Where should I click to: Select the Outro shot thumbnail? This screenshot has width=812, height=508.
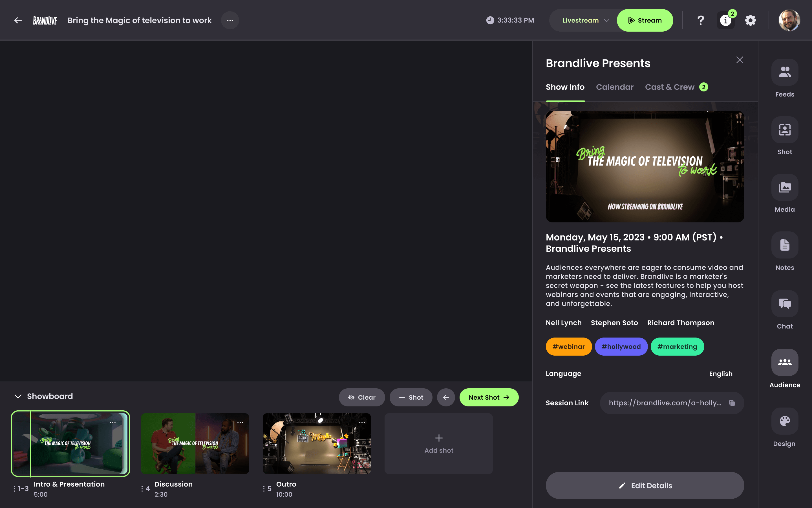[x=317, y=443]
